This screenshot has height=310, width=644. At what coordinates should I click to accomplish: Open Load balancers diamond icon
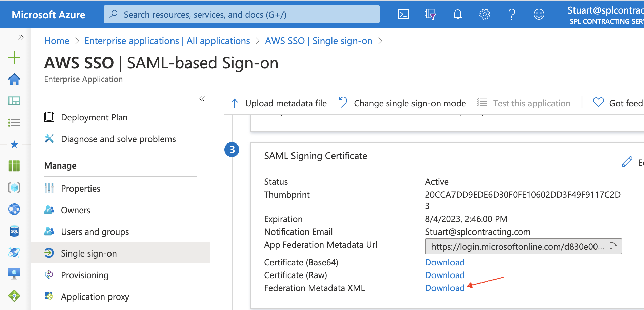pyautogui.click(x=14, y=296)
